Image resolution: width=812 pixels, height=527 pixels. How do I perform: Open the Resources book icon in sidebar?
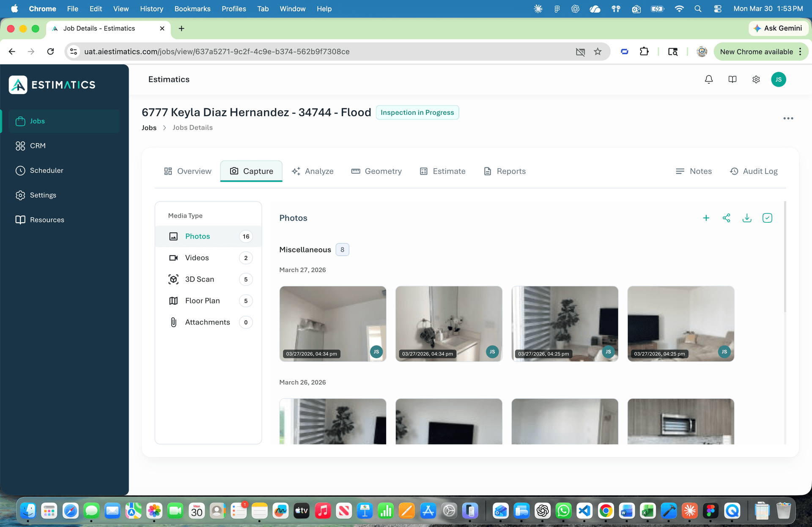point(21,219)
